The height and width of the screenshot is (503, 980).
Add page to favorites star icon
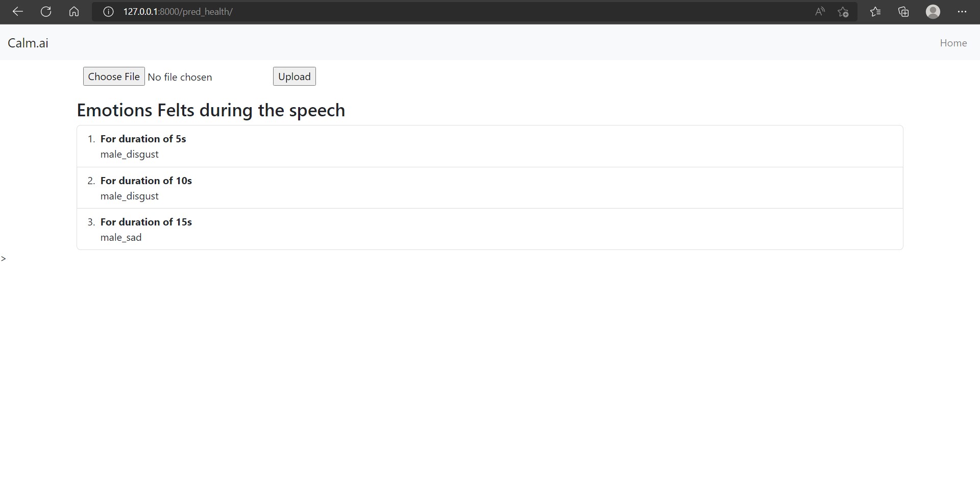843,12
